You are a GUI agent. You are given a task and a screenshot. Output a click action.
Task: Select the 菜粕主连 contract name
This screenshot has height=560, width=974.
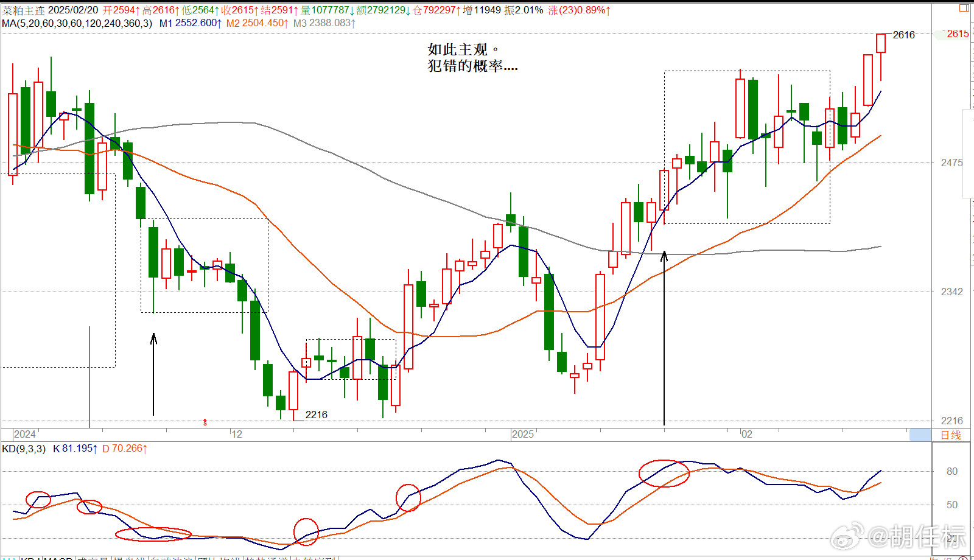pos(23,10)
